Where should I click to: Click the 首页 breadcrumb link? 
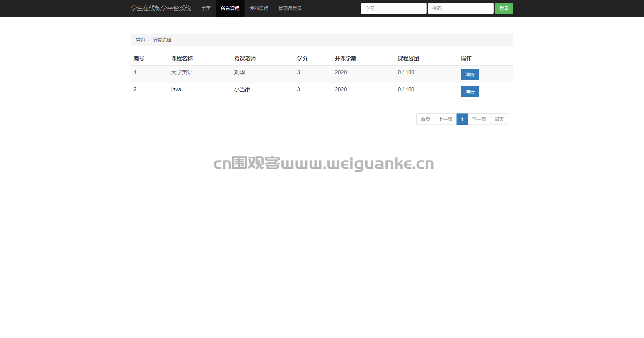(141, 40)
